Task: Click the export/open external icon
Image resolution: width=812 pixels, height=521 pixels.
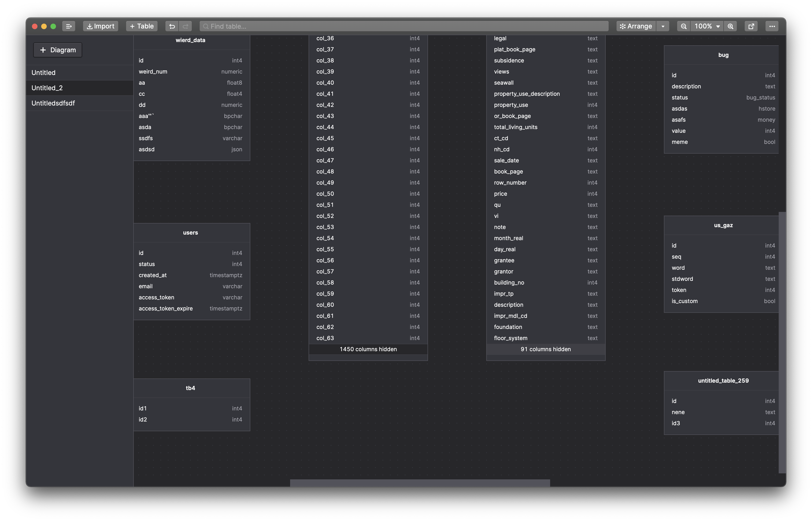Action: (x=751, y=26)
